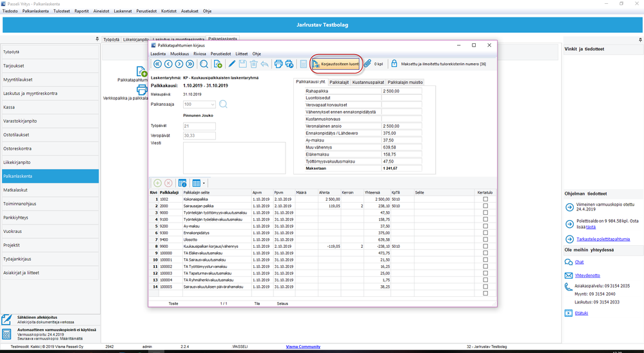Go to the first payroll record
Screen dimensions: 644x353
click(157, 64)
